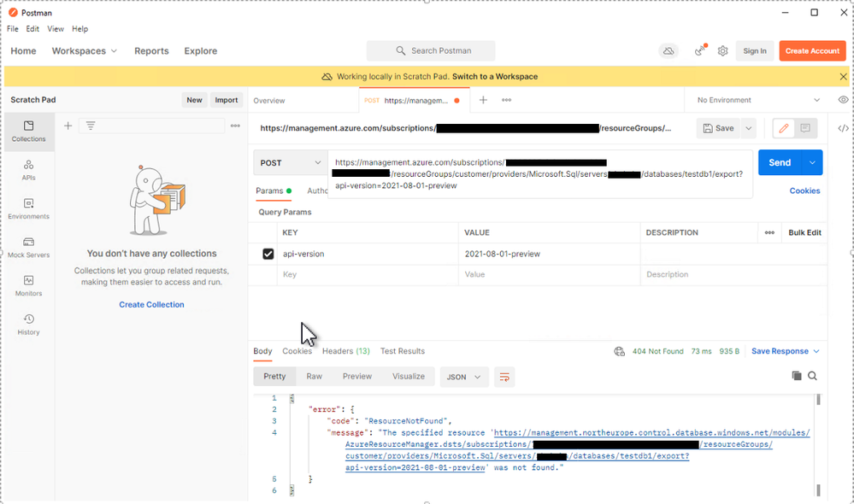This screenshot has height=504, width=854.
Task: Click the Import button
Action: (226, 100)
